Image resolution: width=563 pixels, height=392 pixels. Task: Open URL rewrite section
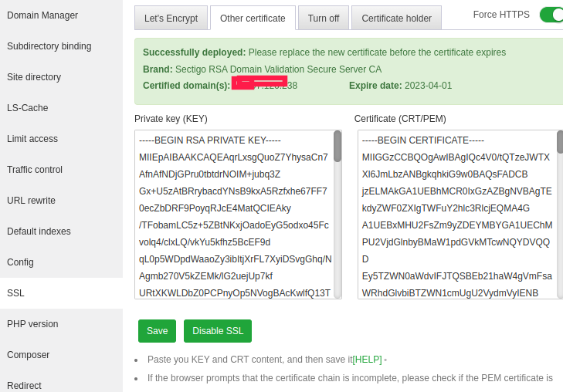pos(31,201)
